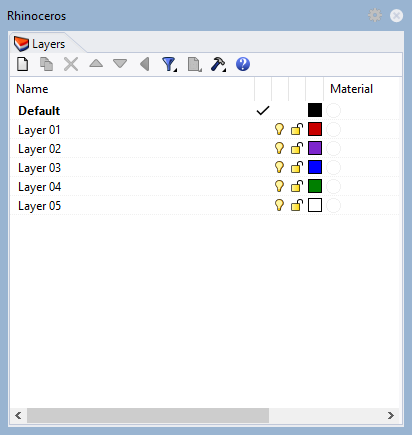Set Layer 04 material circle
Screen dimensions: 412x435
[x=334, y=186]
